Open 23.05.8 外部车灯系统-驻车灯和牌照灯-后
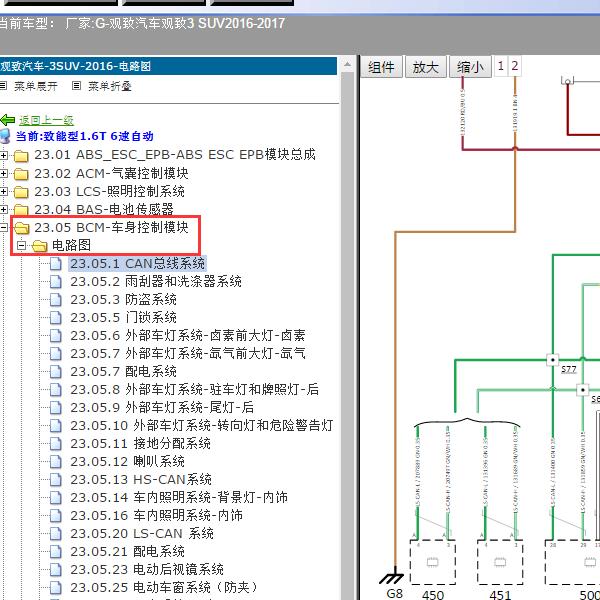This screenshot has width=600, height=600. (194, 390)
